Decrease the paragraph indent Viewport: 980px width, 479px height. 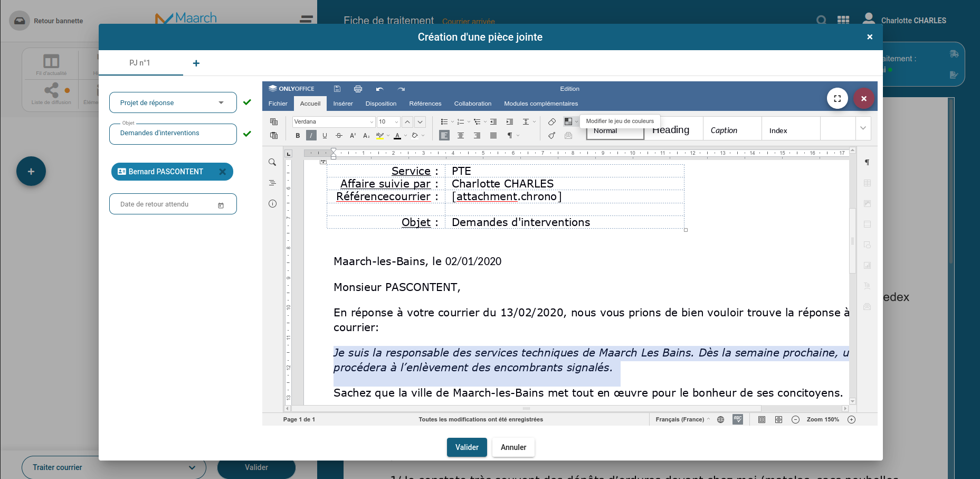pyautogui.click(x=493, y=121)
